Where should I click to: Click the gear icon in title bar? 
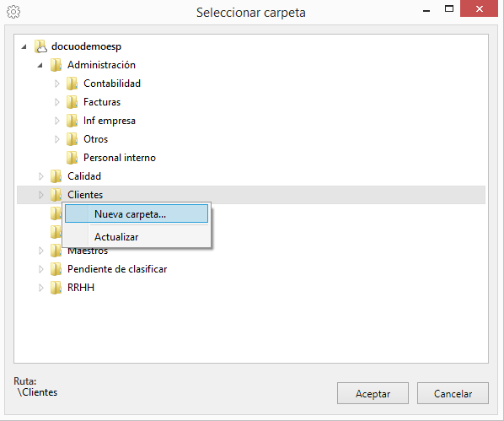tap(13, 12)
